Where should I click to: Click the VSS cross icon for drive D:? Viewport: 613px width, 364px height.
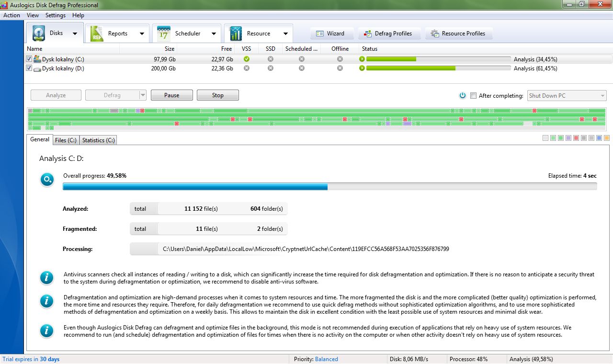pos(247,68)
